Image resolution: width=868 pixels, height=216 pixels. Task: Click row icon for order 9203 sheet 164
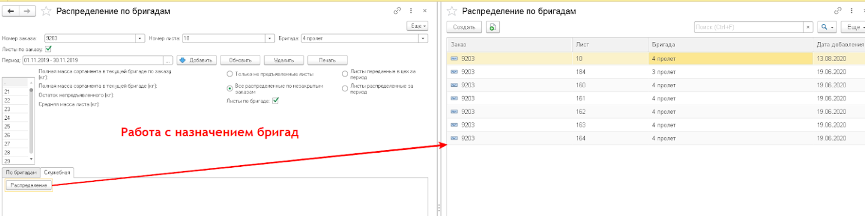coord(454,138)
